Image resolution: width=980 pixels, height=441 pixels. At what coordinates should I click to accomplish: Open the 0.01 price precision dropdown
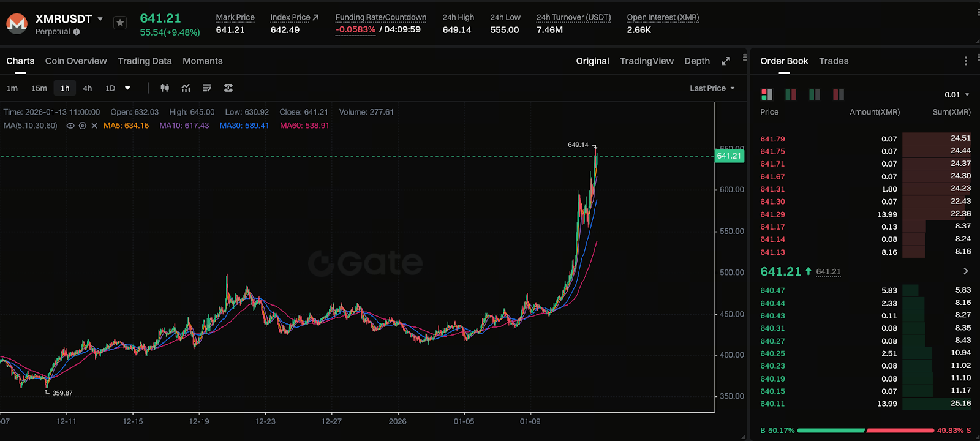(x=957, y=95)
